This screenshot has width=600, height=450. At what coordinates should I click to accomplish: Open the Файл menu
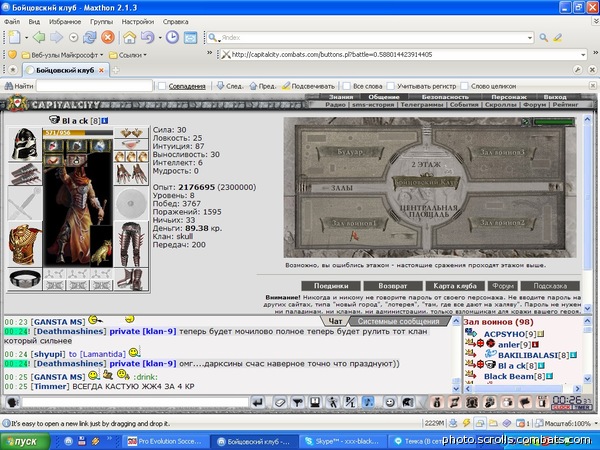click(12, 22)
